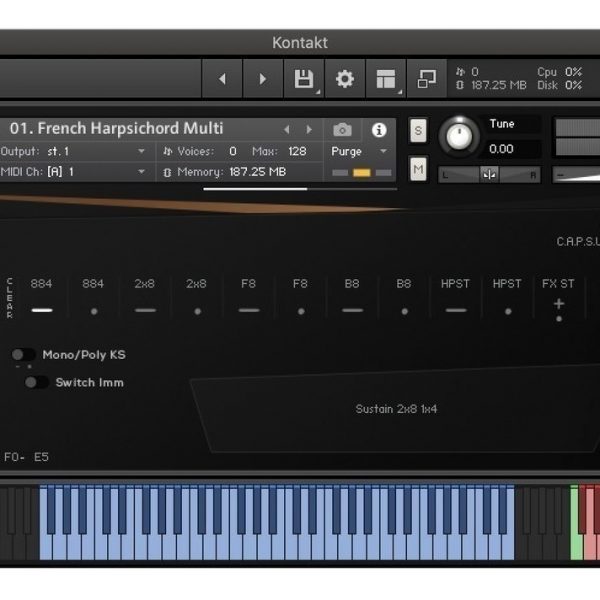Click the green keyswitch key on keyboard
600x600 pixels.
[576, 523]
